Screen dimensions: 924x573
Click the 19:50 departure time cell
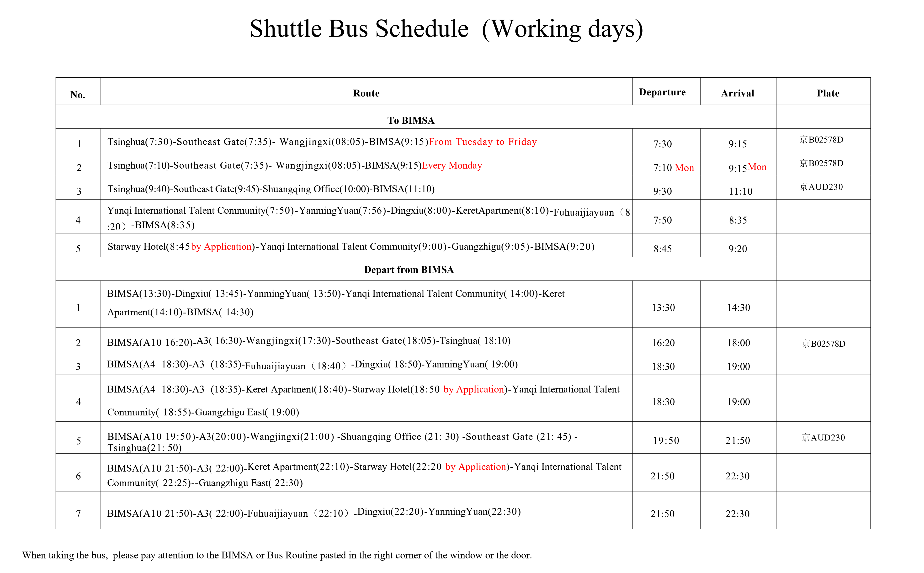[x=665, y=440]
